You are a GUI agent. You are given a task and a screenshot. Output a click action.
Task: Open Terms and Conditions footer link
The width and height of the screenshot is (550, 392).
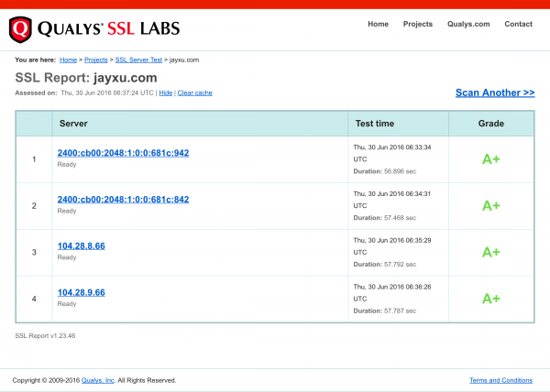click(500, 380)
